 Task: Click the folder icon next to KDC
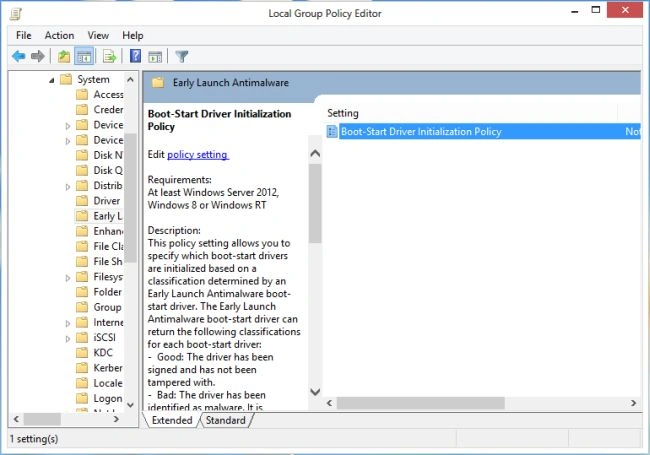click(82, 353)
